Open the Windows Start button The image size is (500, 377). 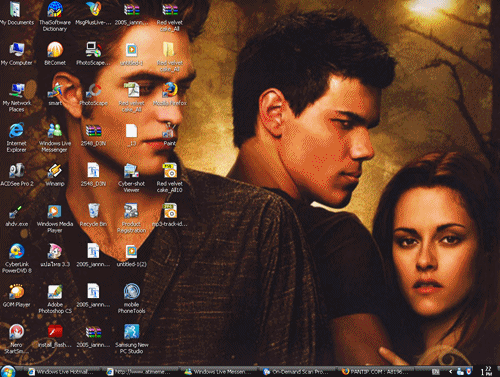click(x=8, y=371)
